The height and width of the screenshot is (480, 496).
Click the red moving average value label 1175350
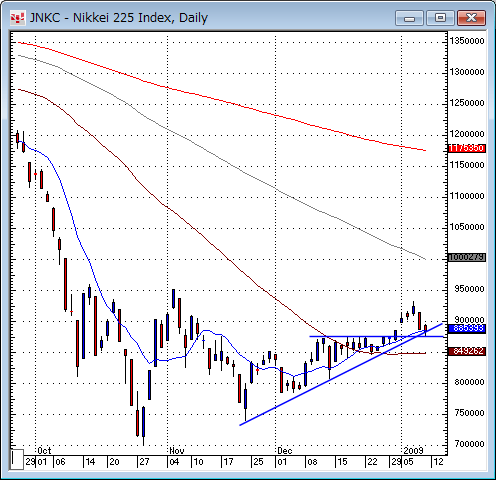tap(467, 148)
